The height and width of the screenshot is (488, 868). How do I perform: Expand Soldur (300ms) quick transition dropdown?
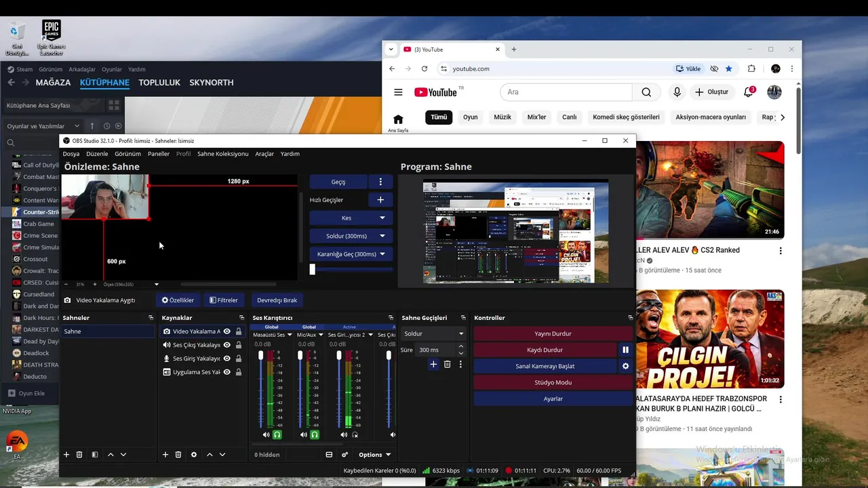382,236
